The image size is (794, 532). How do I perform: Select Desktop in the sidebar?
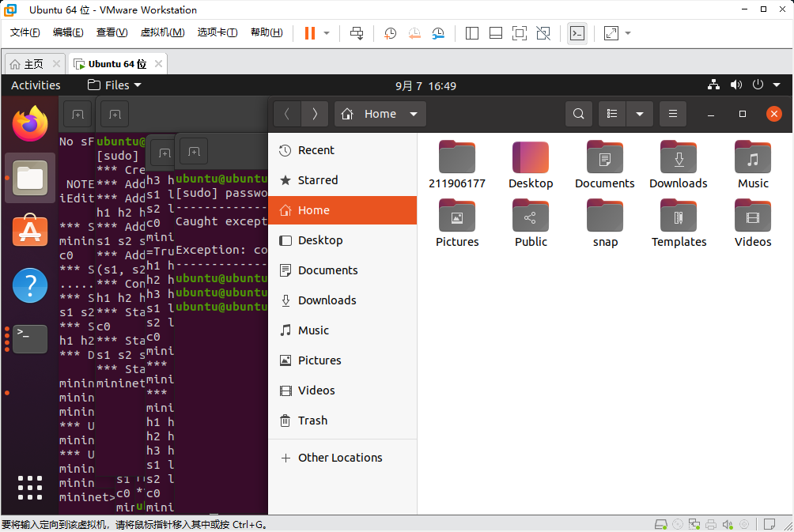point(342,240)
